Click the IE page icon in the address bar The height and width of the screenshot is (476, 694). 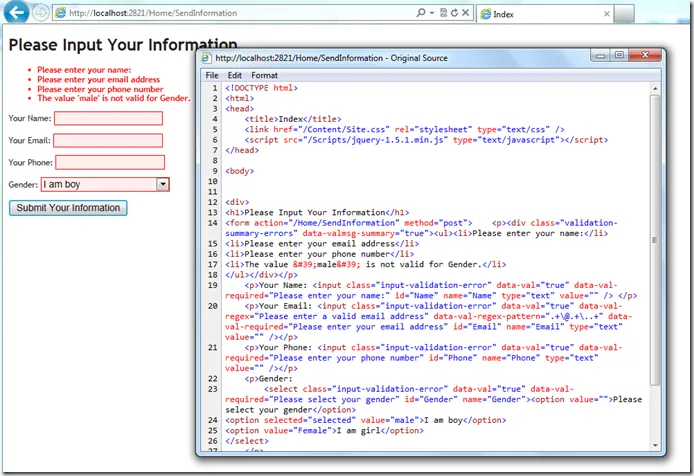click(62, 14)
